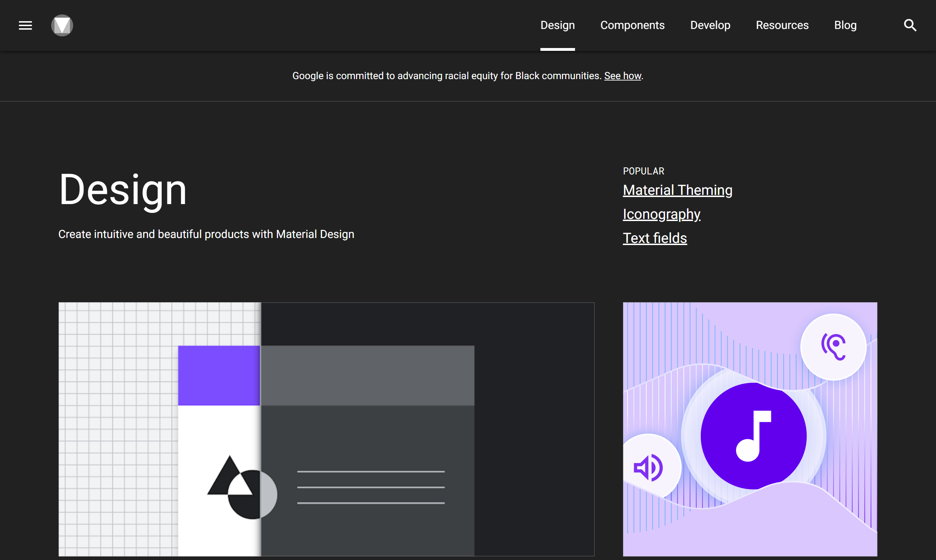This screenshot has height=560, width=936.
Task: Open the Material Theming link
Action: pyautogui.click(x=677, y=190)
